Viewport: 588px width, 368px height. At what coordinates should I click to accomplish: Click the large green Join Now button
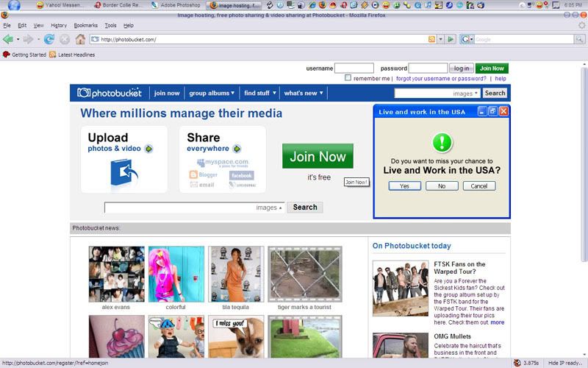(318, 156)
